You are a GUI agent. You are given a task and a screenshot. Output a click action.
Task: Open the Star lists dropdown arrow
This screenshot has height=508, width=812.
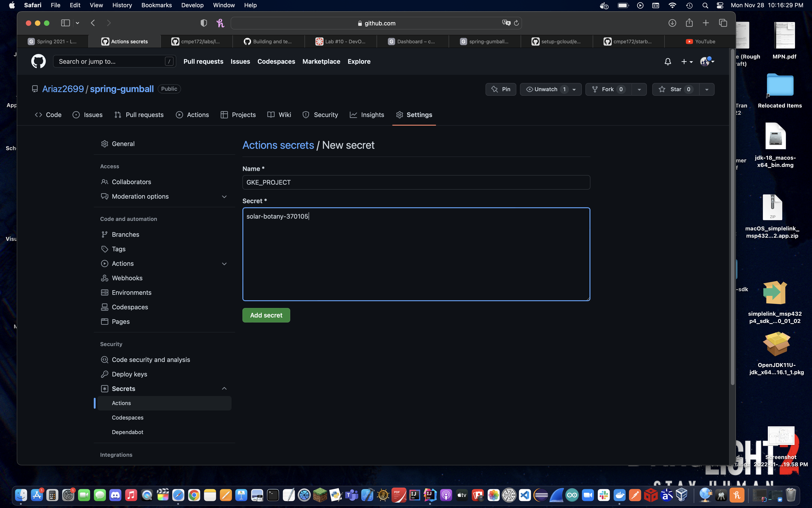pyautogui.click(x=707, y=89)
